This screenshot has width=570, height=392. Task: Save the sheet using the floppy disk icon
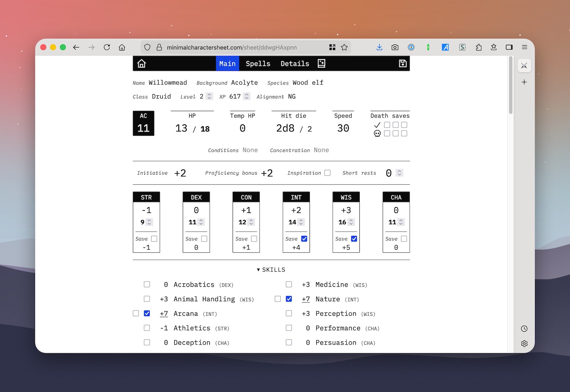coord(402,63)
